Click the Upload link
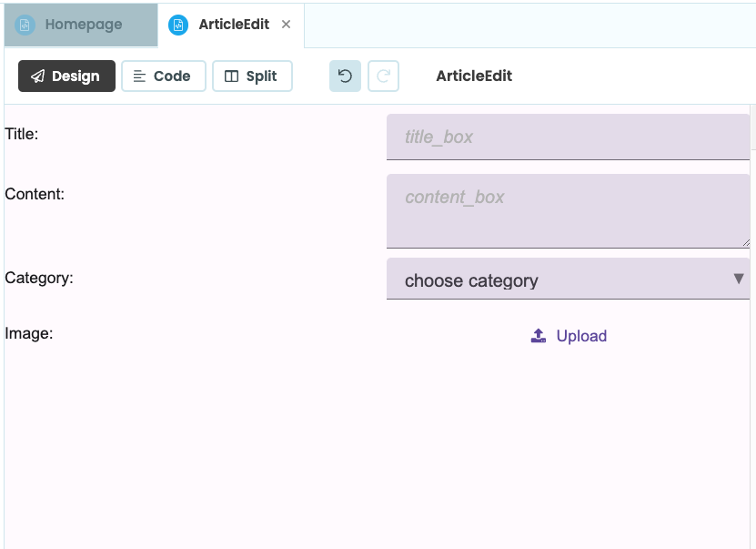The height and width of the screenshot is (549, 756). (x=580, y=335)
